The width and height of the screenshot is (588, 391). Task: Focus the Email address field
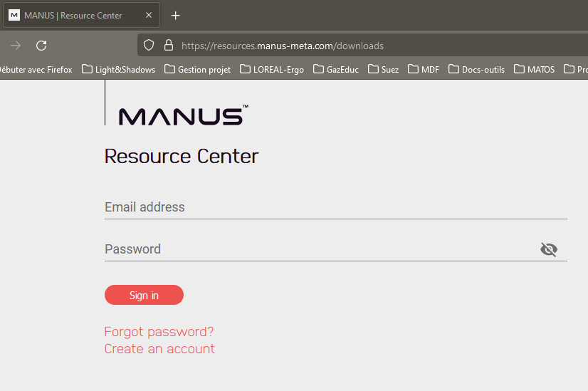tap(335, 207)
